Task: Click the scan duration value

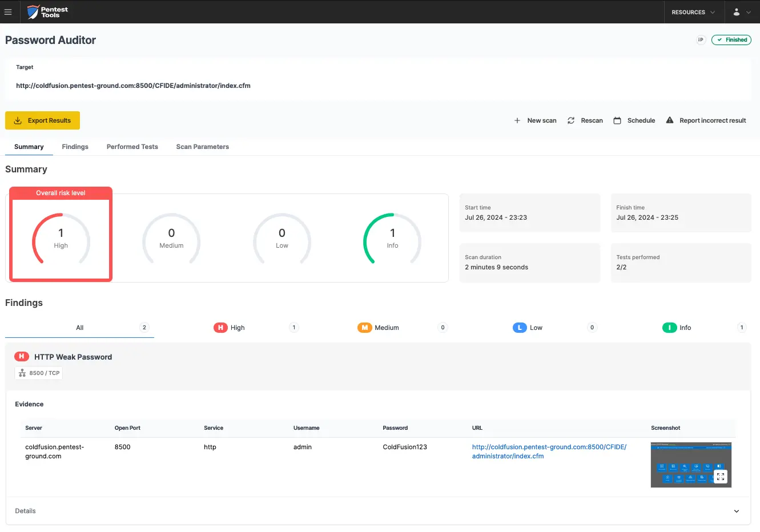Action: pos(496,267)
